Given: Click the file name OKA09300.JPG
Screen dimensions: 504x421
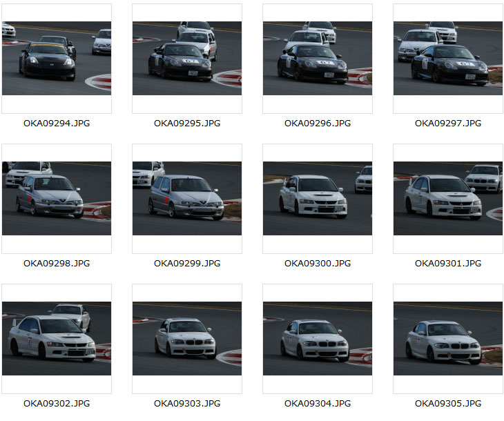Looking at the screenshot, I should [318, 264].
